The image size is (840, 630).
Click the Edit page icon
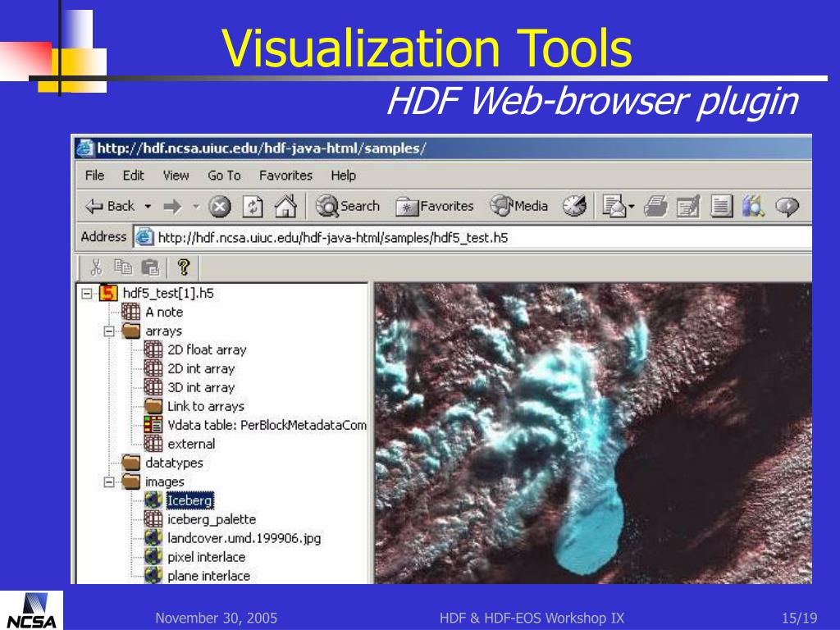688,206
